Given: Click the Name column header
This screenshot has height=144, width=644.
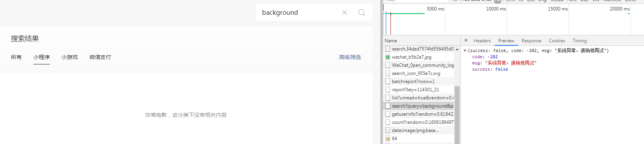Looking at the screenshot, I should [x=391, y=41].
